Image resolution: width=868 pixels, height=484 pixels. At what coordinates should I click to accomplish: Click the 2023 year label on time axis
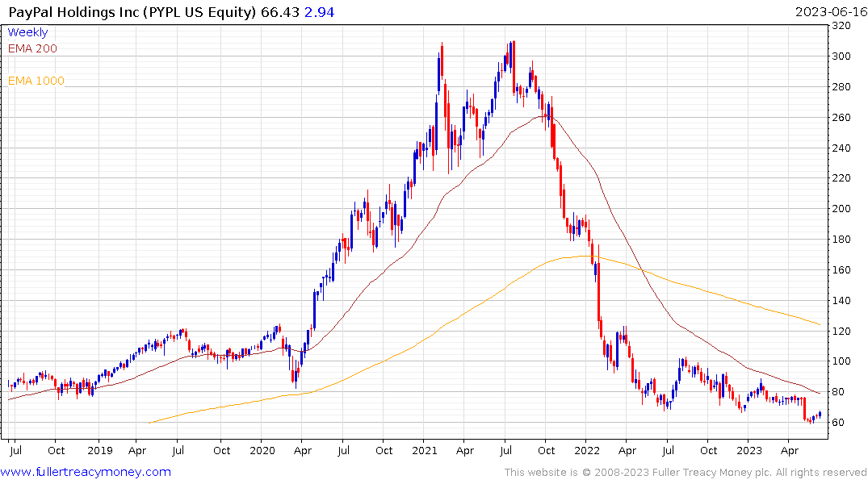tap(749, 450)
